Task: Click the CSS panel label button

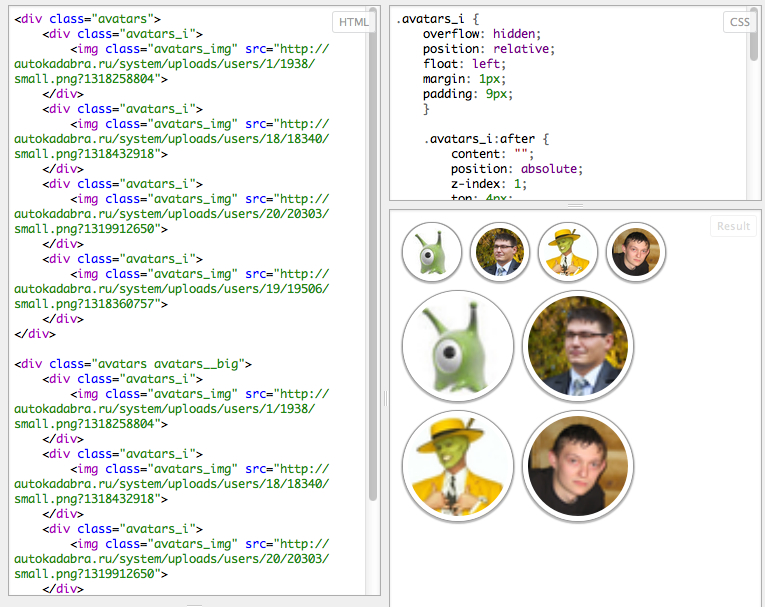Action: [739, 22]
